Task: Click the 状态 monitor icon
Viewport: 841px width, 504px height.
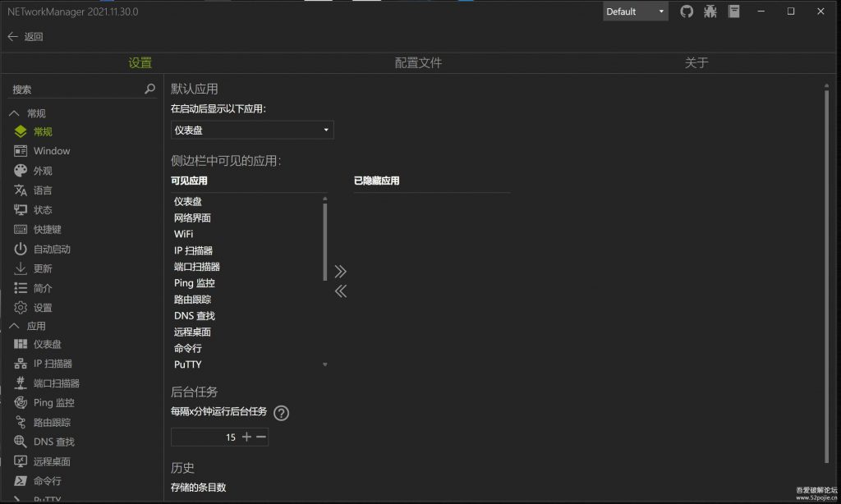Action: 21,209
